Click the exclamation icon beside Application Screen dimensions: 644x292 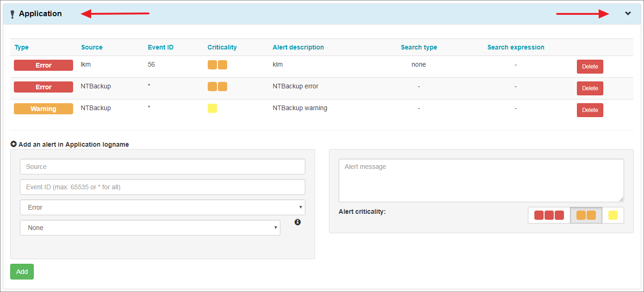[12, 14]
